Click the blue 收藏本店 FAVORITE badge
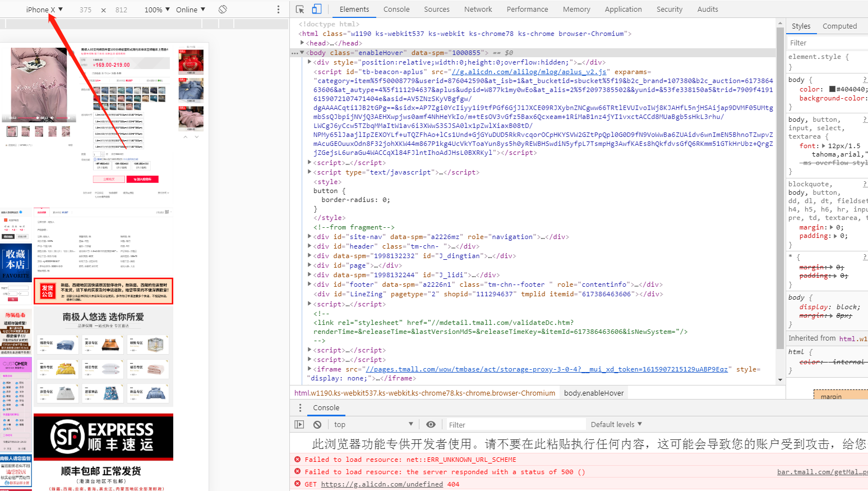The width and height of the screenshot is (868, 491). pos(16,262)
